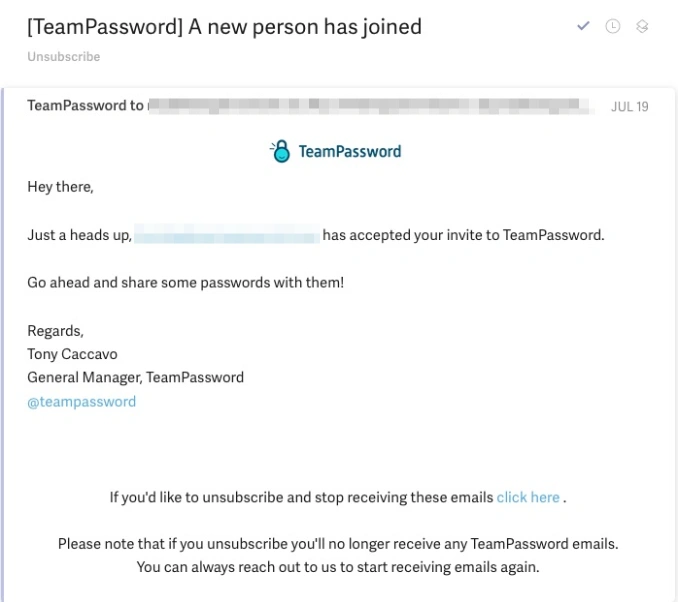The height and width of the screenshot is (602, 678).
Task: Follow the "click here" unsubscribe link
Action: (x=528, y=497)
